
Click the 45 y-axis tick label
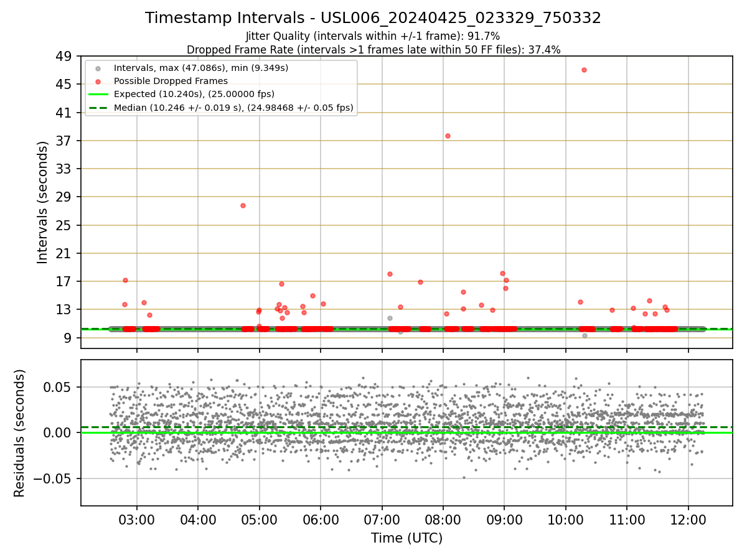click(65, 85)
